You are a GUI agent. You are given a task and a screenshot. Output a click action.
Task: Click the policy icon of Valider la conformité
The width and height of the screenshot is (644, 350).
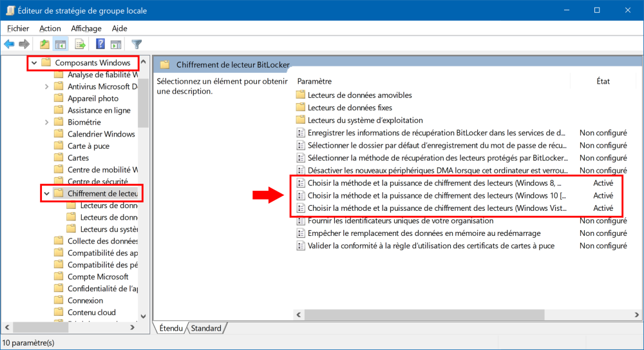pyautogui.click(x=301, y=246)
